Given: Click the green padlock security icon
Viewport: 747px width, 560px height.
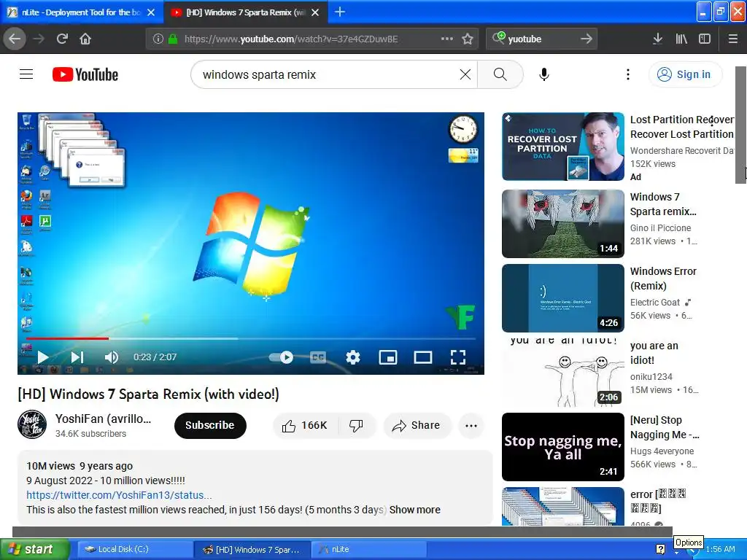Looking at the screenshot, I should pos(173,39).
